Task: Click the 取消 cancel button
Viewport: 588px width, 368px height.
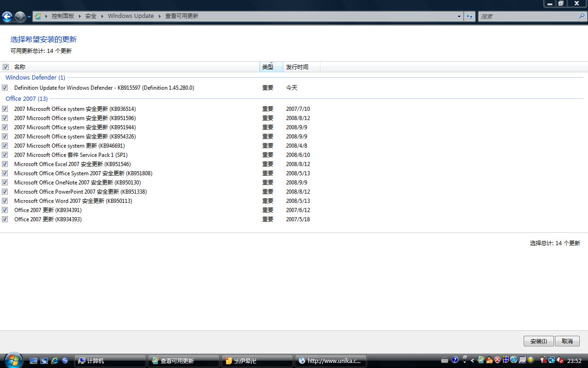Action: pyautogui.click(x=567, y=341)
